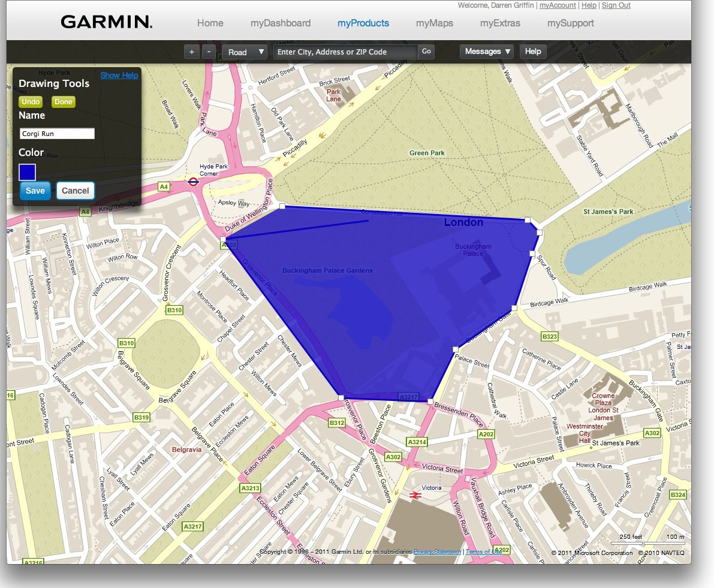Go to myDashboard tab

[281, 23]
